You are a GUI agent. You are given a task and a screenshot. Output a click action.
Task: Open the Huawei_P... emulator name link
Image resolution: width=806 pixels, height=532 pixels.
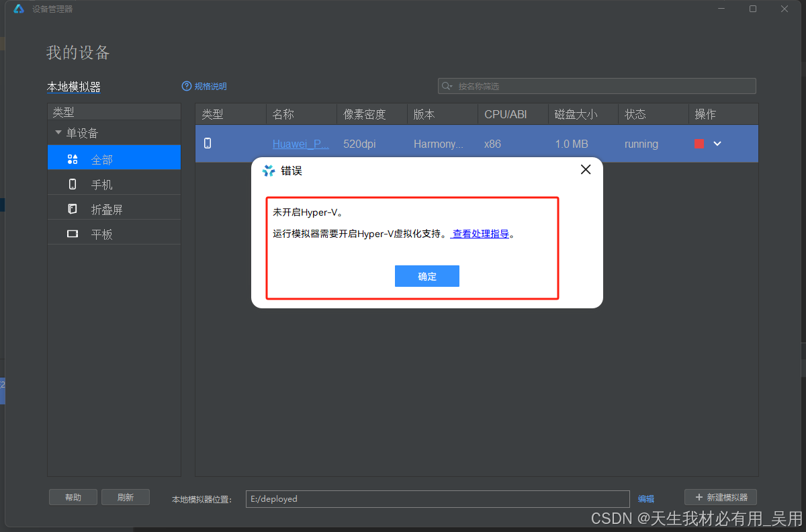coord(301,144)
